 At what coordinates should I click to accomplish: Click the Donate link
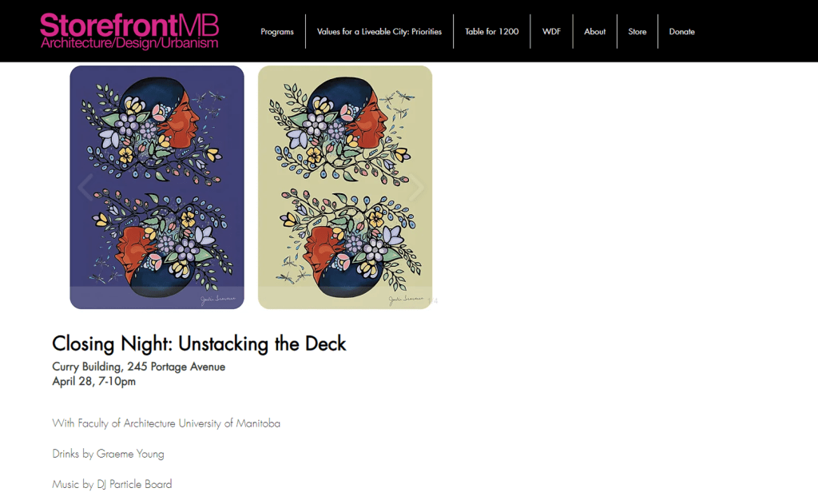[682, 31]
